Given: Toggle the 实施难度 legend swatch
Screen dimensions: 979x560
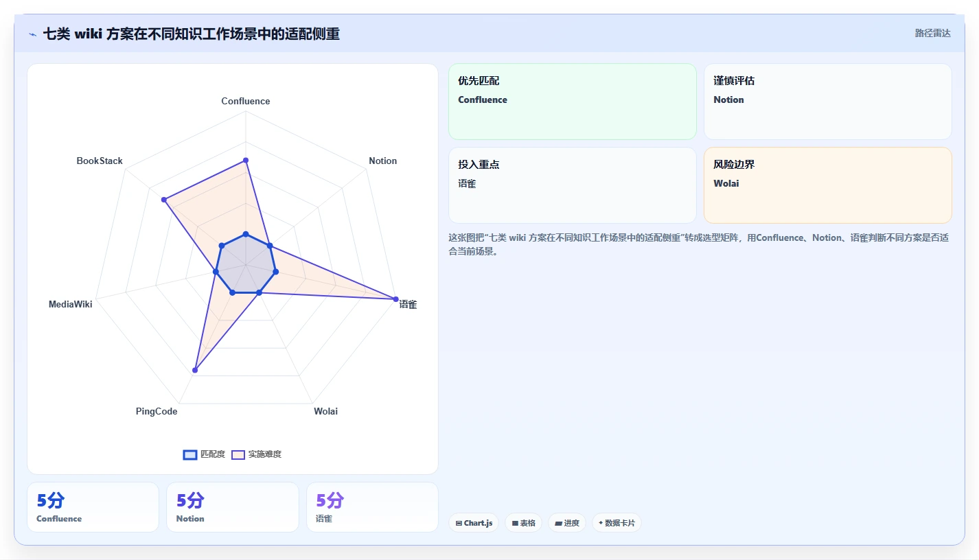Looking at the screenshot, I should pos(238,454).
